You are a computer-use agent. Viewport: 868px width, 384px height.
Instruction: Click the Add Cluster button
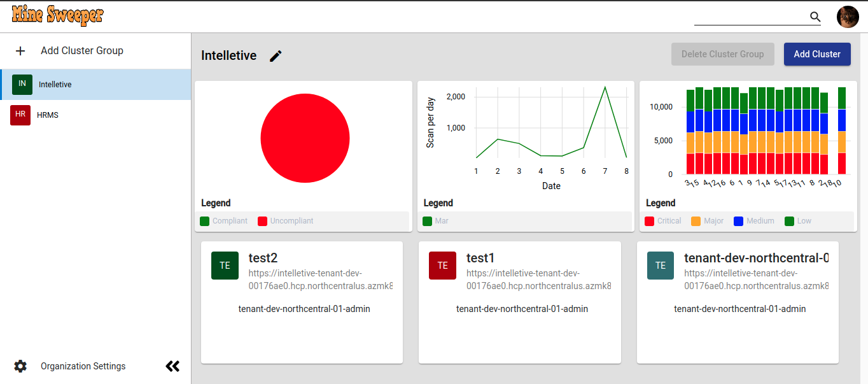pos(817,54)
